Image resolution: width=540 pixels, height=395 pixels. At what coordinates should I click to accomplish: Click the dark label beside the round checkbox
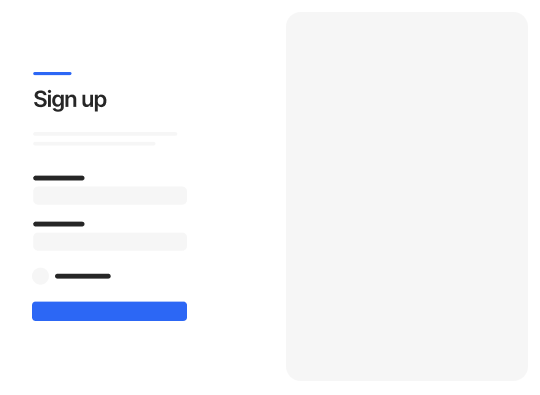tap(83, 276)
